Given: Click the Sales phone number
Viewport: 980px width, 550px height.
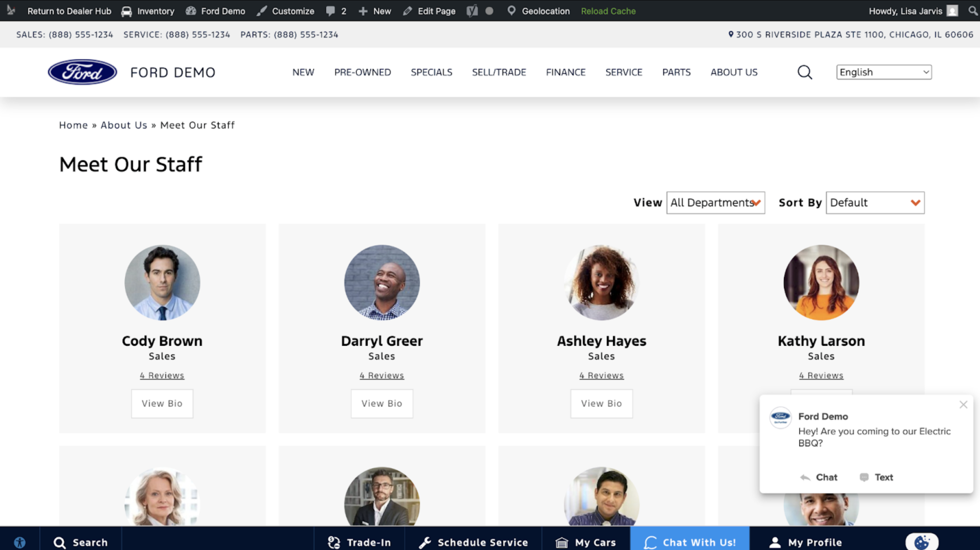Looking at the screenshot, I should (81, 34).
